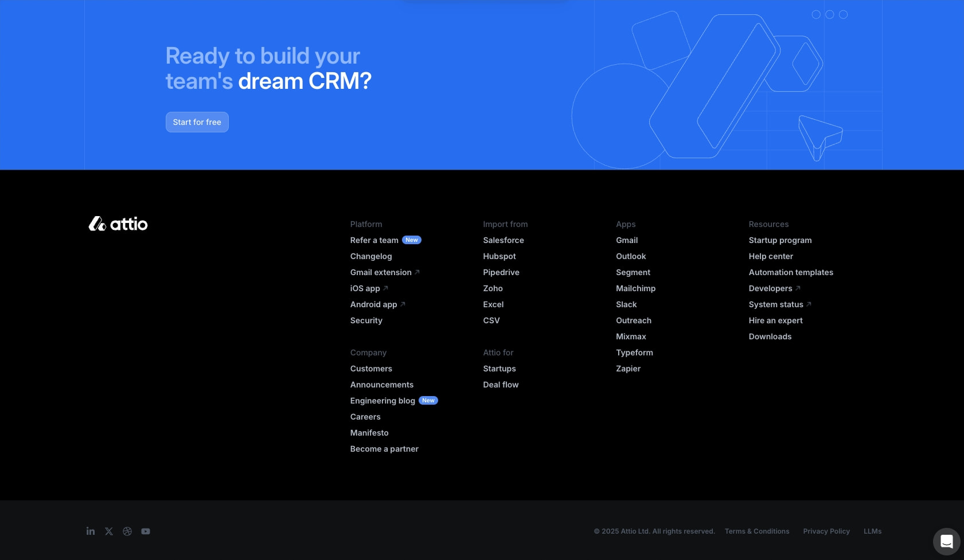Viewport: 964px width, 560px height.
Task: Open the Customers page
Action: pos(371,369)
